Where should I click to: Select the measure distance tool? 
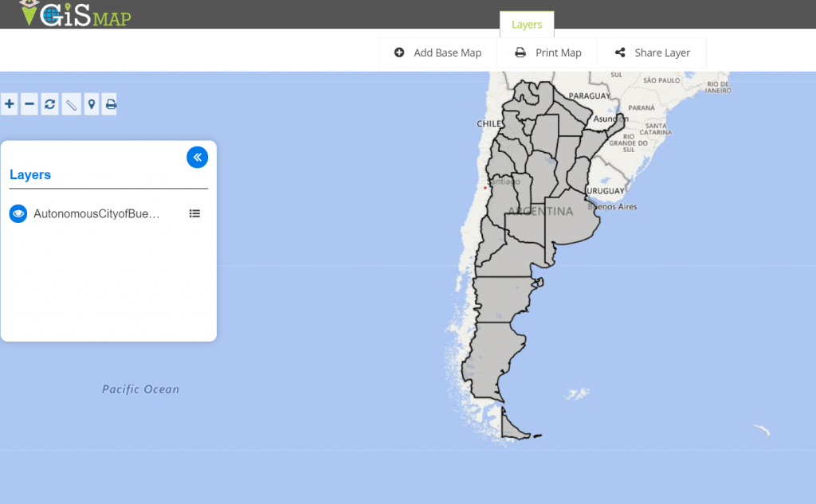(x=70, y=104)
